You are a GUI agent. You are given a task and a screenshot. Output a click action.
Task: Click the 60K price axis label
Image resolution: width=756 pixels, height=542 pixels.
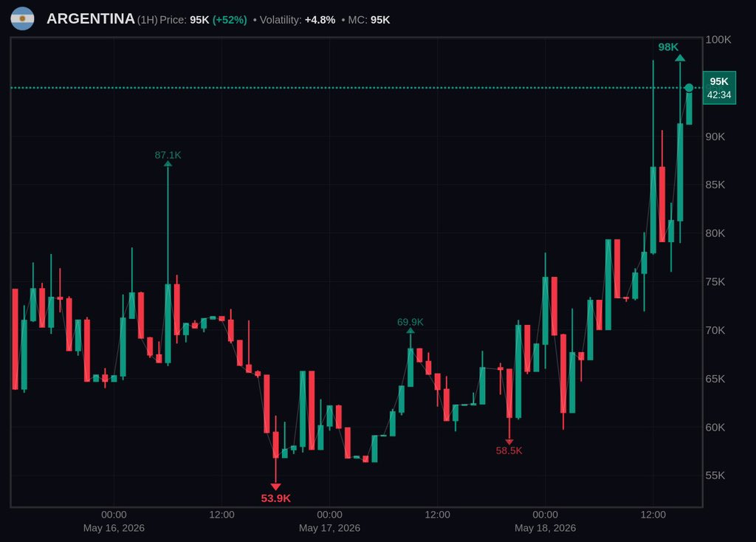tap(715, 428)
